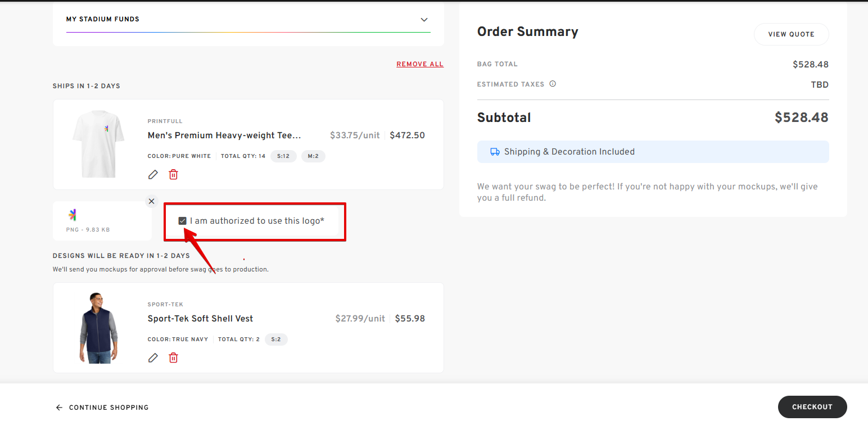Click the Remove All link
The height and width of the screenshot is (430, 868).
point(420,64)
